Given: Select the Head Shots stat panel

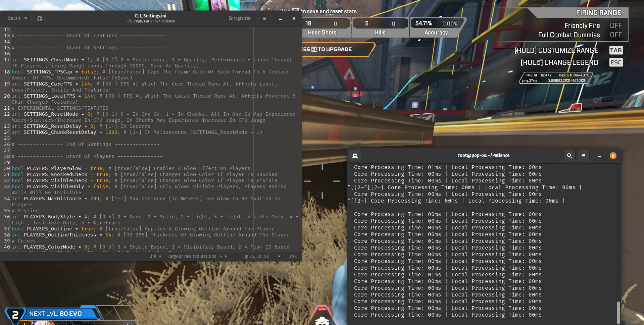Looking at the screenshot, I should point(326,28).
